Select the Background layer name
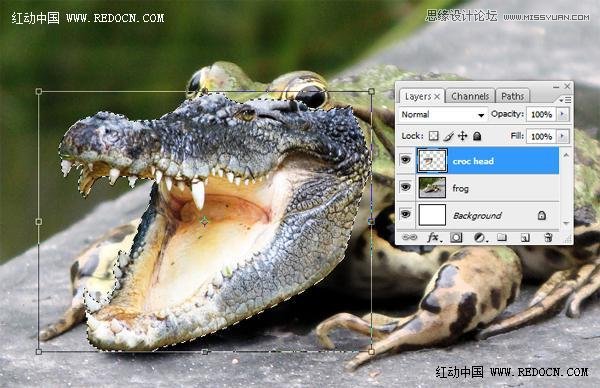The height and width of the screenshot is (388, 600). (477, 216)
